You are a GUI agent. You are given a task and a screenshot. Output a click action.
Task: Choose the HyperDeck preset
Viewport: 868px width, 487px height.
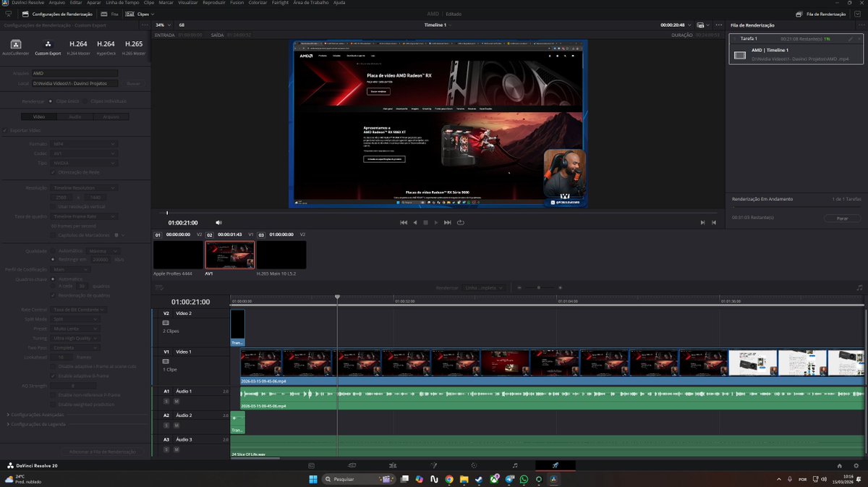coord(106,47)
